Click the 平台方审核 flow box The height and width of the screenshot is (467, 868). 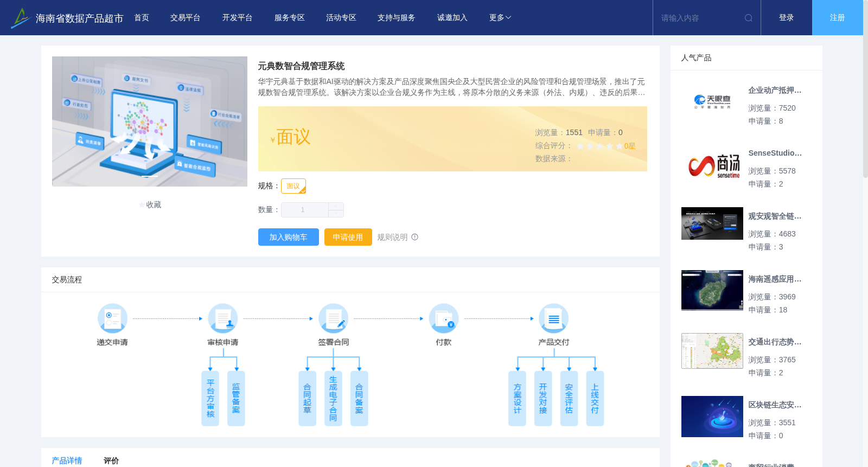(210, 399)
